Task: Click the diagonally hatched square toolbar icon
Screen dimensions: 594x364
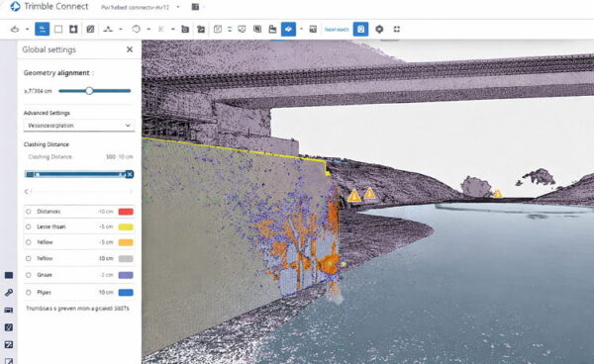Action: pyautogui.click(x=90, y=29)
